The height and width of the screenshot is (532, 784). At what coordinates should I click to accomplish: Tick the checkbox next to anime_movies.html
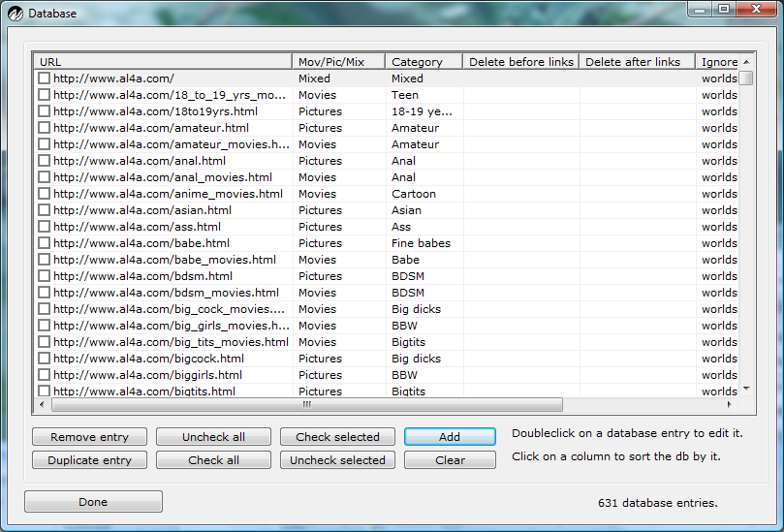tap(44, 194)
